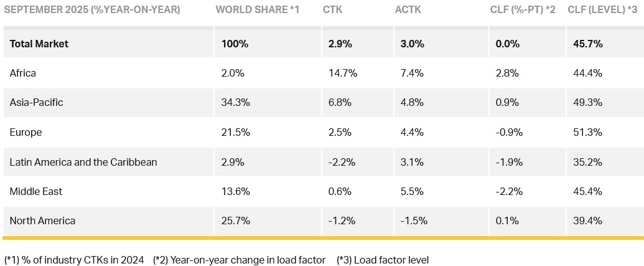
Task: Click the WORLD SHARE *1 column header
Action: [x=257, y=10]
